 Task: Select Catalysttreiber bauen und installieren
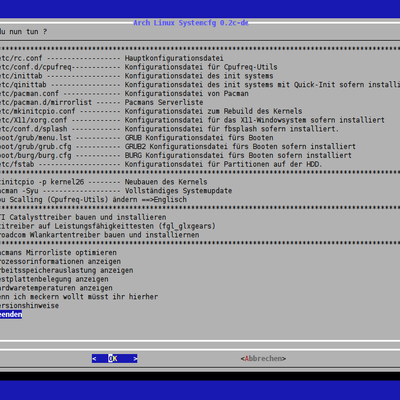point(83,217)
